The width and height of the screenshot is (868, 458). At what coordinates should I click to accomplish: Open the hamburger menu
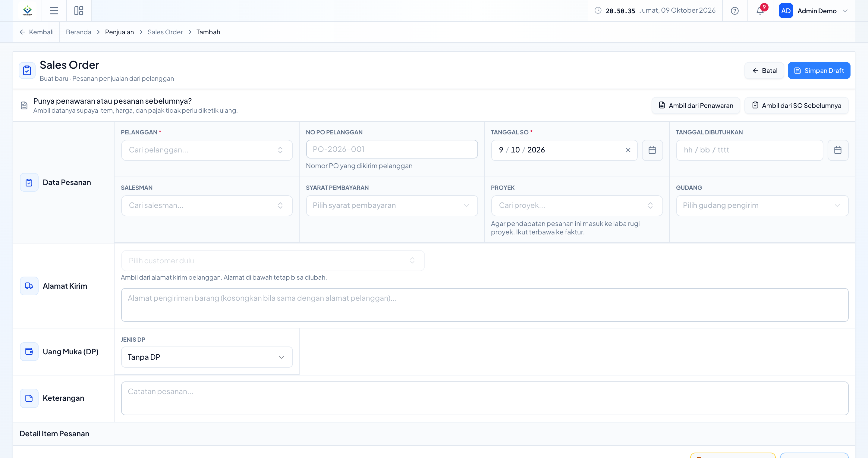coord(54,11)
